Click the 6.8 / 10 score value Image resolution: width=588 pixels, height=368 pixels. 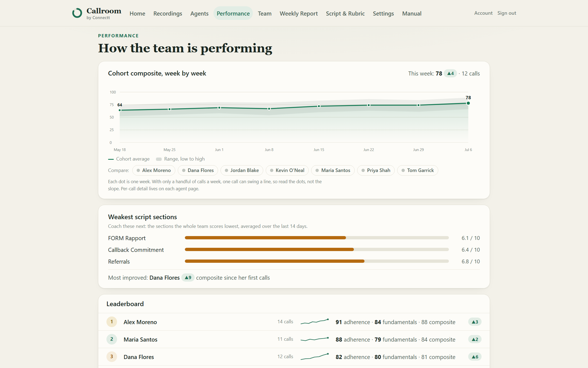click(x=470, y=261)
